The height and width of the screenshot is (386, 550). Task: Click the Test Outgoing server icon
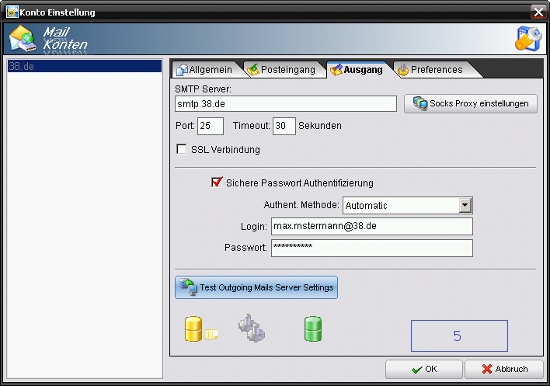tap(188, 287)
